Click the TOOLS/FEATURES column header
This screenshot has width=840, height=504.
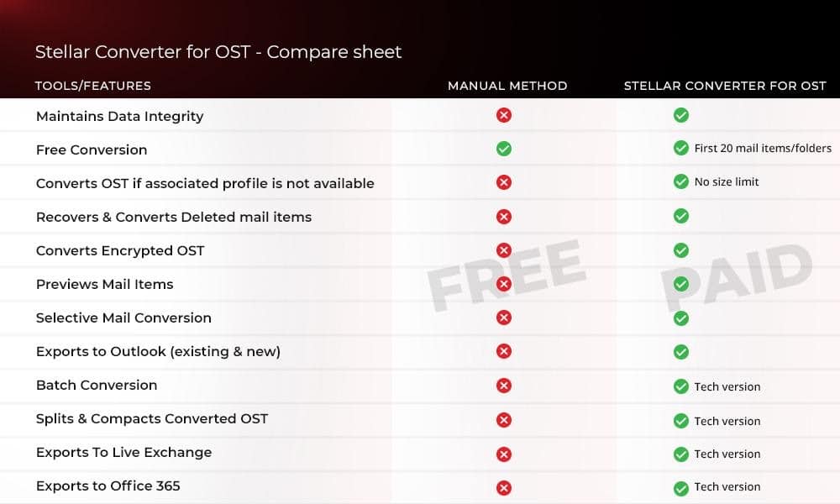click(92, 86)
